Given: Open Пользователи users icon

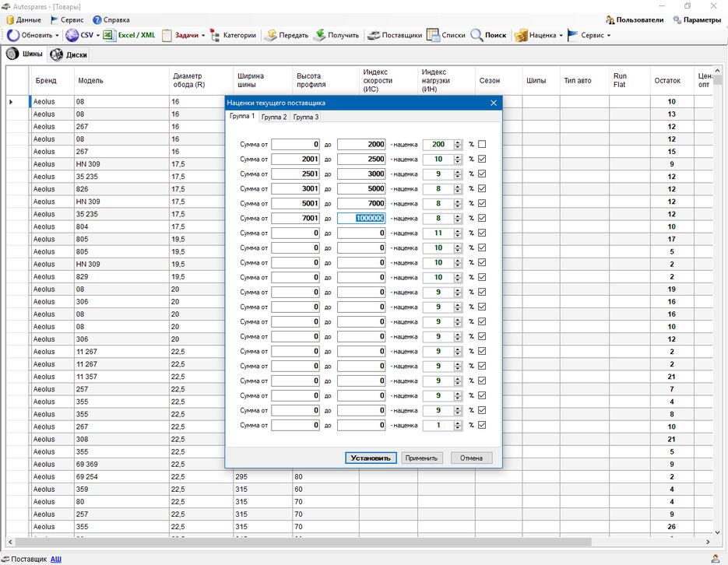Looking at the screenshot, I should (610, 20).
